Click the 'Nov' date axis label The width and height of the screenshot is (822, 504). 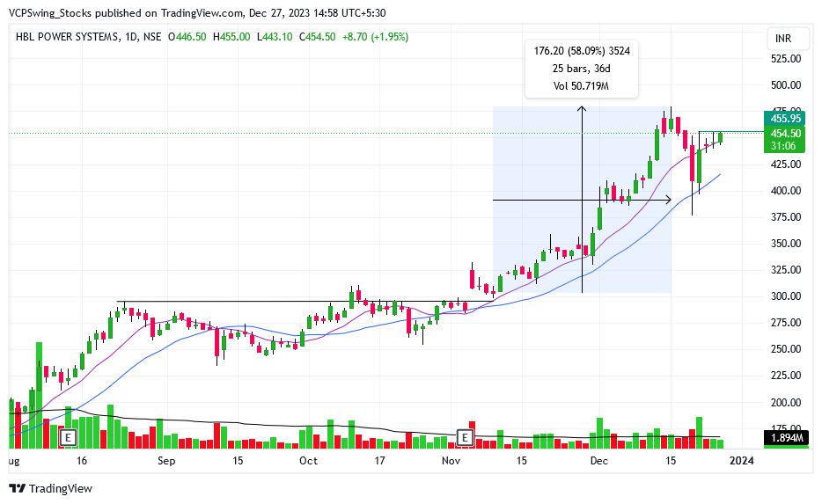[451, 461]
